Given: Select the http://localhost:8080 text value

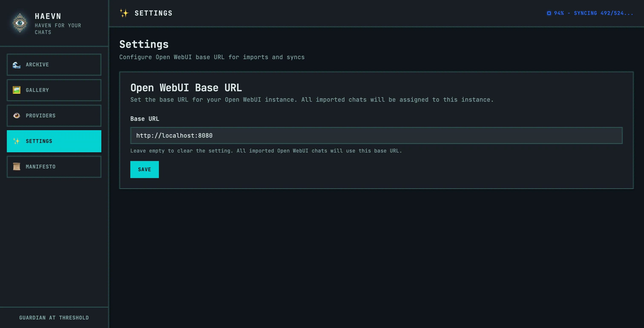Looking at the screenshot, I should [174, 135].
